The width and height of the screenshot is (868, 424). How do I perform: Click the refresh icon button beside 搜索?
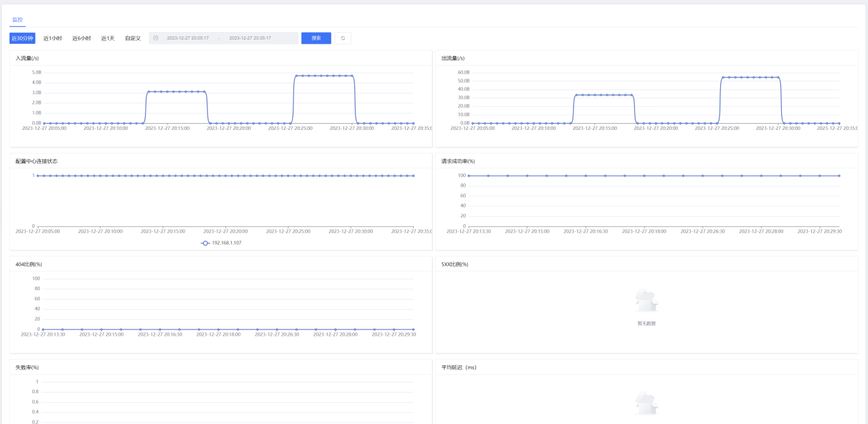[343, 38]
